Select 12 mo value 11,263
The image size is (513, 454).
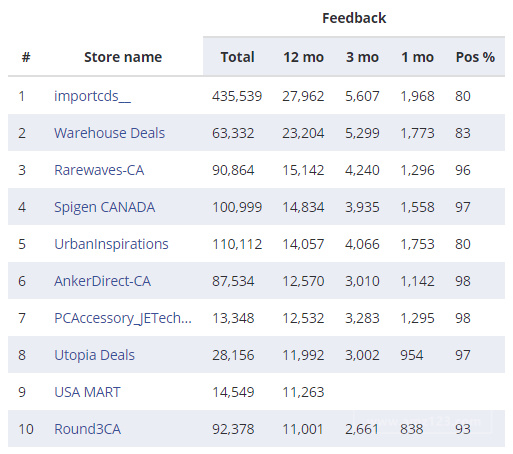pos(303,392)
